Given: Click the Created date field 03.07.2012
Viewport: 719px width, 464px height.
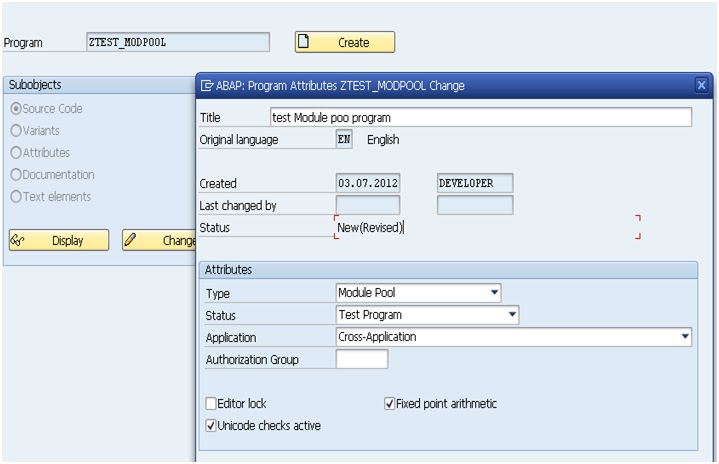Looking at the screenshot, I should (368, 183).
